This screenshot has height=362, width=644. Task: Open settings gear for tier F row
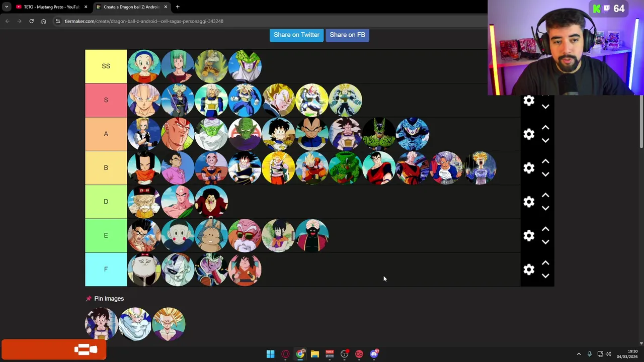529,269
